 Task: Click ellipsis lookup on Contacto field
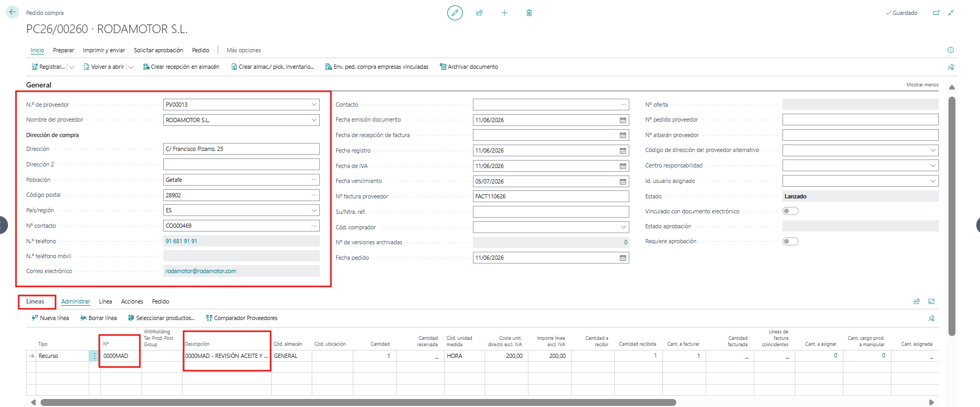tap(623, 105)
